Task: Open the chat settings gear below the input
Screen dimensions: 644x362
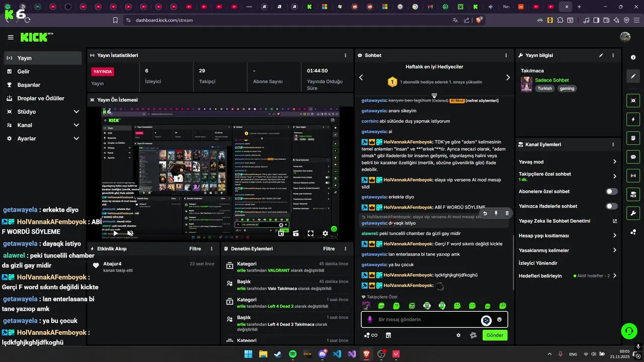Action: click(458, 335)
